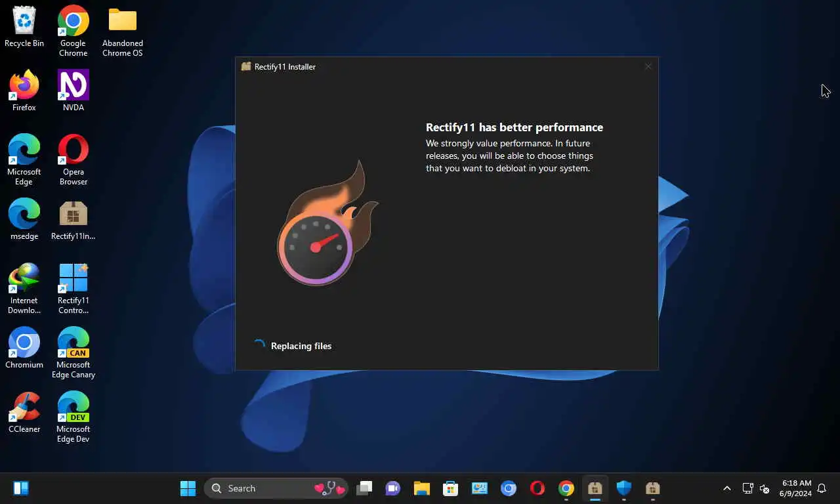Screen dimensions: 840x504
Task: Open Rectify11 Control Center desktop shortcut
Action: (73, 289)
